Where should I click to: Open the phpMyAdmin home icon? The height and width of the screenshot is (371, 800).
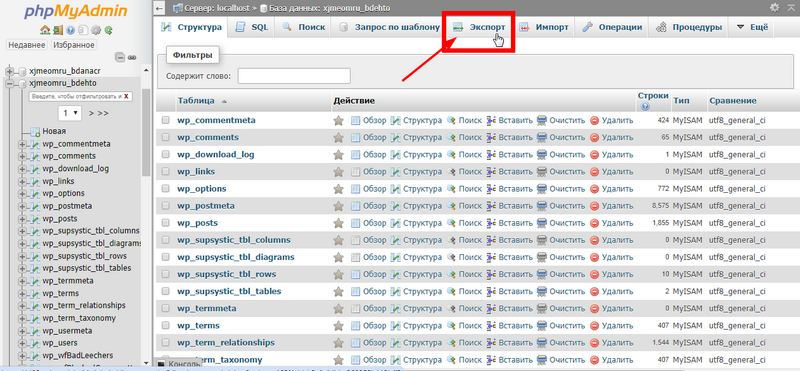[44, 31]
